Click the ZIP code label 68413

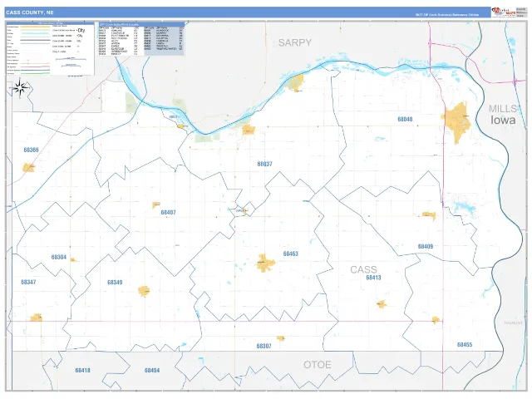pos(373,278)
